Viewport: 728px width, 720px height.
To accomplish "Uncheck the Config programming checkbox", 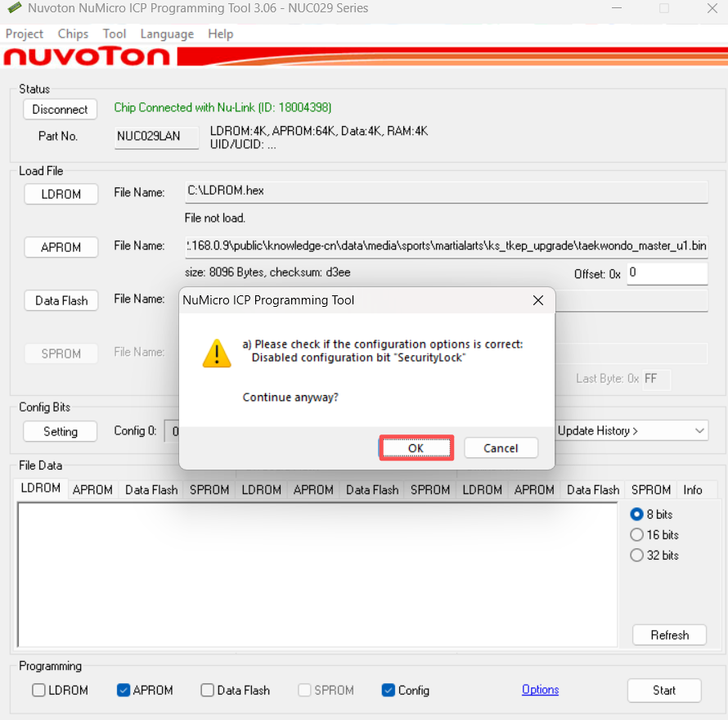I will point(389,691).
